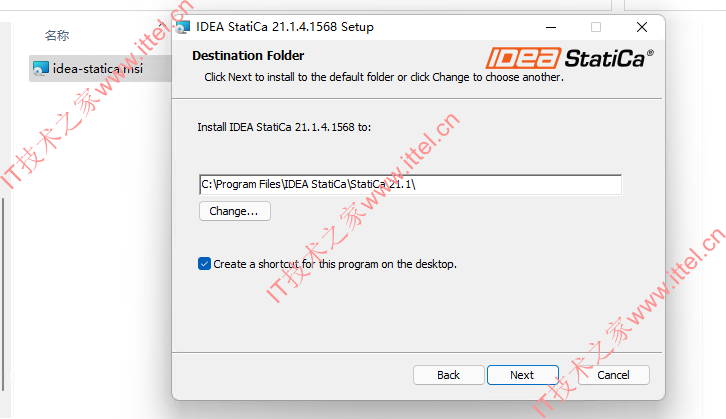Click the installer icon in the title bar
Screen dimensions: 726x419
[183, 27]
